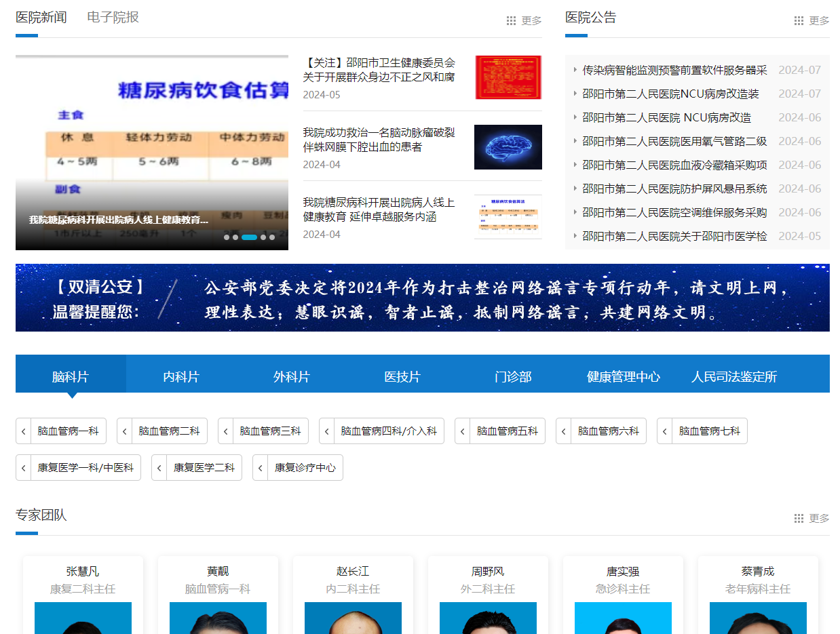Open expert card for 周野风
The height and width of the screenshot is (634, 840).
pyautogui.click(x=488, y=595)
